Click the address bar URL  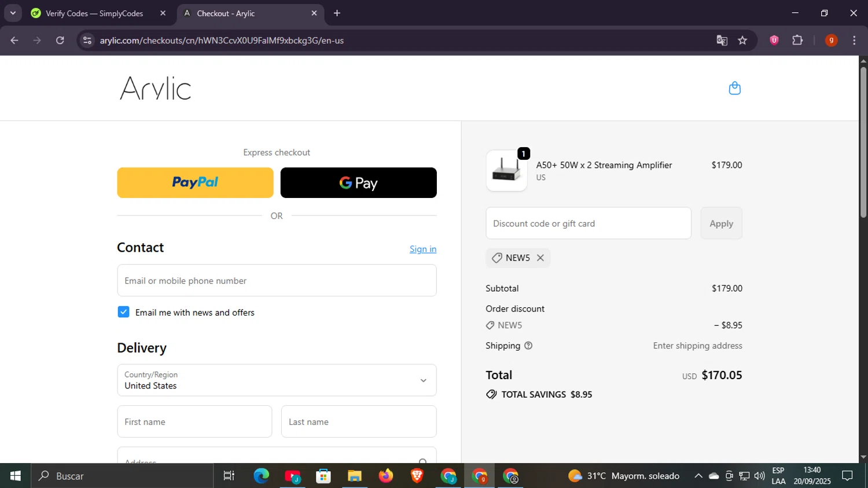[222, 41]
